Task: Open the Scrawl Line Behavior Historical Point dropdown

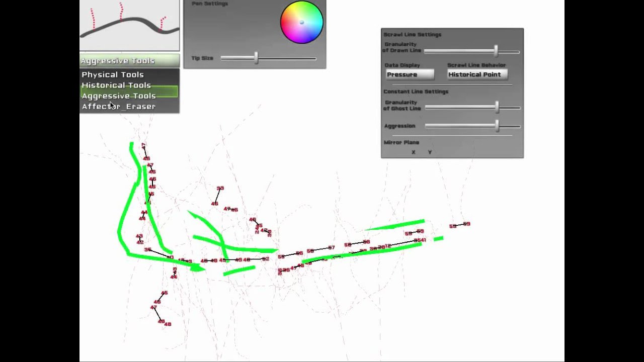Action: click(x=477, y=74)
